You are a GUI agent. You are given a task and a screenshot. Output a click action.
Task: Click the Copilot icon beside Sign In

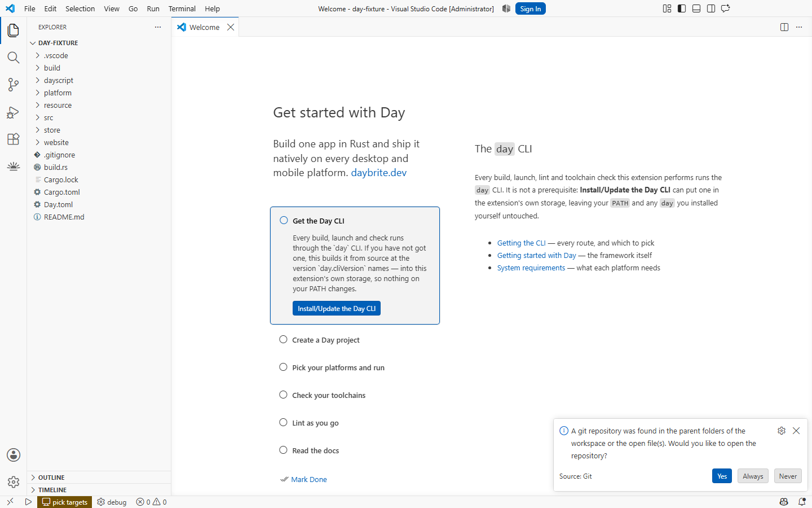tap(506, 8)
